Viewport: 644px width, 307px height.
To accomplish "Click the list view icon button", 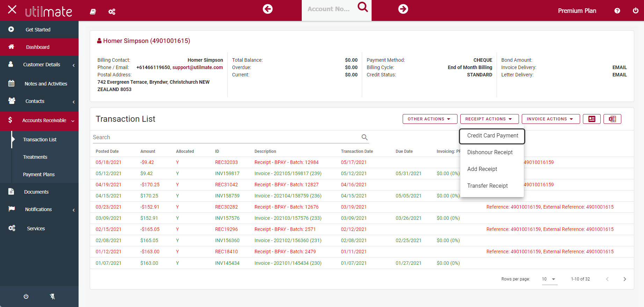I will [592, 119].
